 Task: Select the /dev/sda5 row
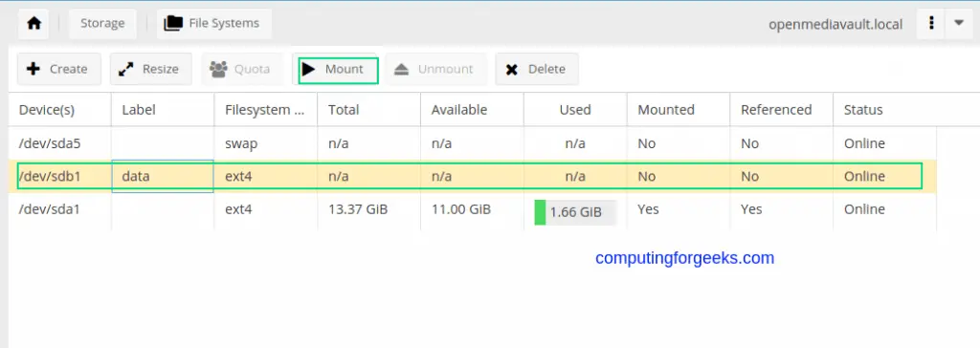(x=473, y=143)
